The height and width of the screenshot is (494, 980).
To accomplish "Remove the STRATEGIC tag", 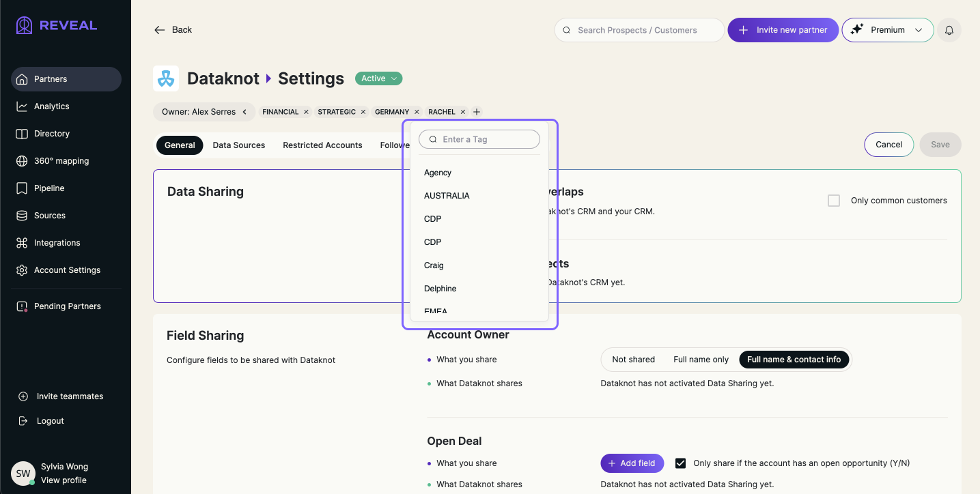I will (x=363, y=112).
